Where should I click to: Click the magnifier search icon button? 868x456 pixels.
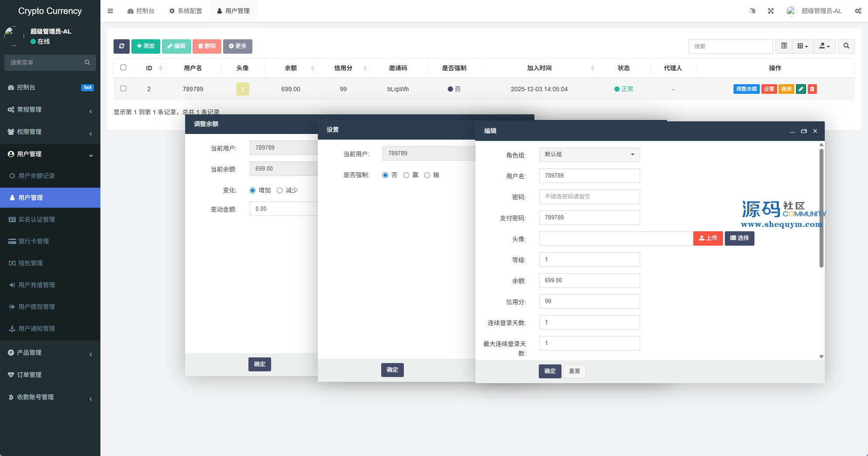pos(846,46)
